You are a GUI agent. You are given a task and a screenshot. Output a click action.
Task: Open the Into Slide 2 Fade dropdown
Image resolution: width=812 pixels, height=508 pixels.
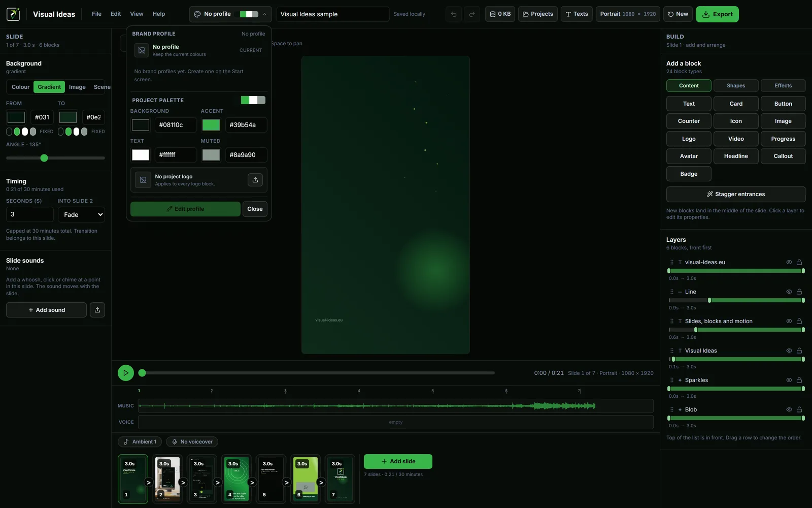click(x=81, y=214)
